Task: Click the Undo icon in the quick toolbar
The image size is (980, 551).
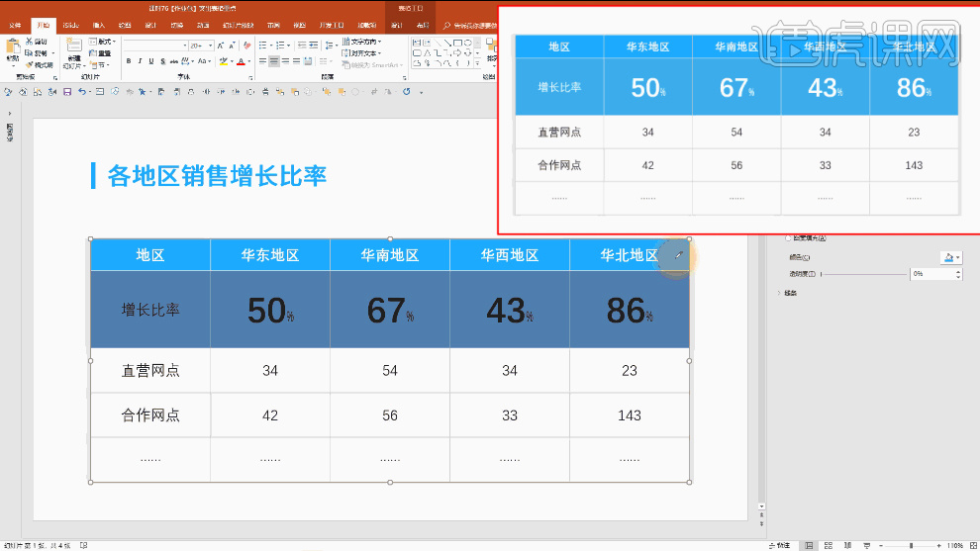Action: 82,92
